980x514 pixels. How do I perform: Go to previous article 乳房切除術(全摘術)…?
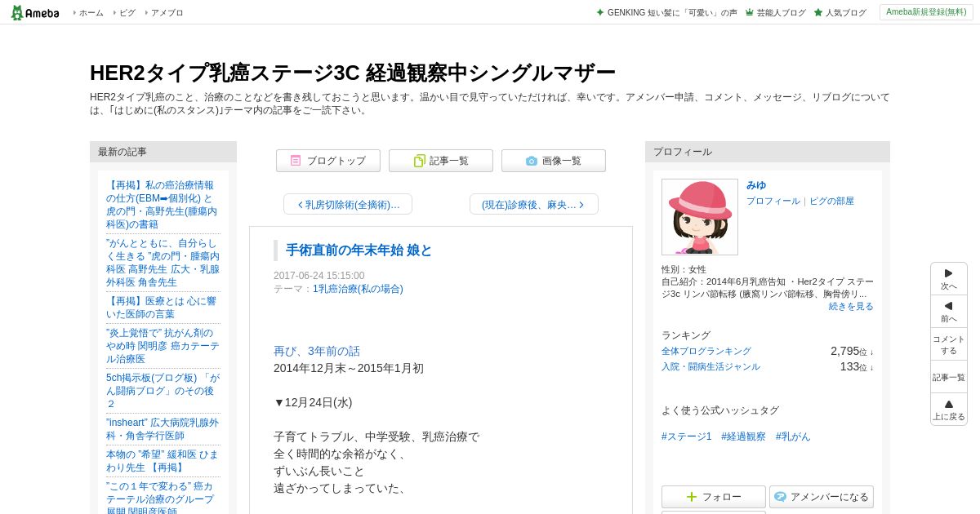348,204
